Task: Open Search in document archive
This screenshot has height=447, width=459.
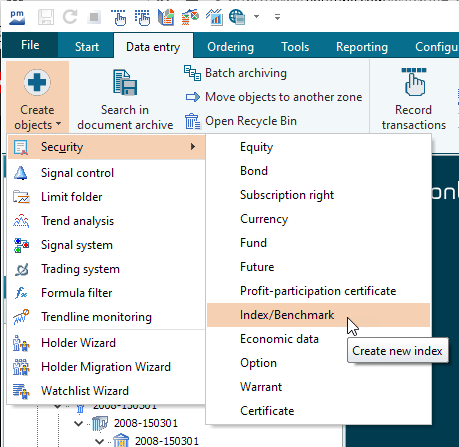Action: (125, 99)
